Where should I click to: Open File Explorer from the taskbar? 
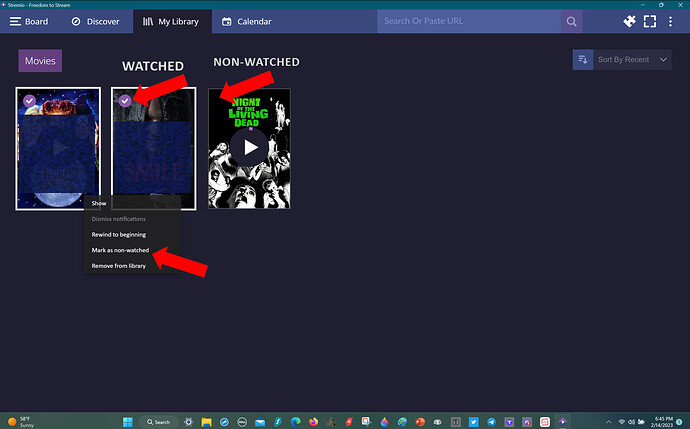pos(206,422)
